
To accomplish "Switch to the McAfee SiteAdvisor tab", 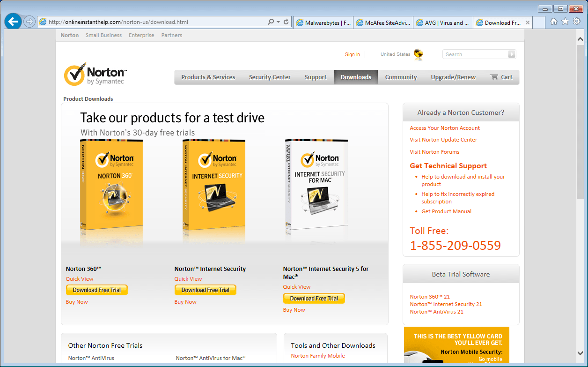I will pyautogui.click(x=383, y=22).
